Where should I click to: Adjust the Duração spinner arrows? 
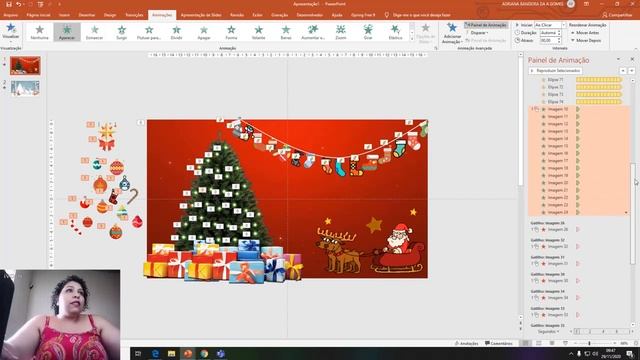point(559,33)
